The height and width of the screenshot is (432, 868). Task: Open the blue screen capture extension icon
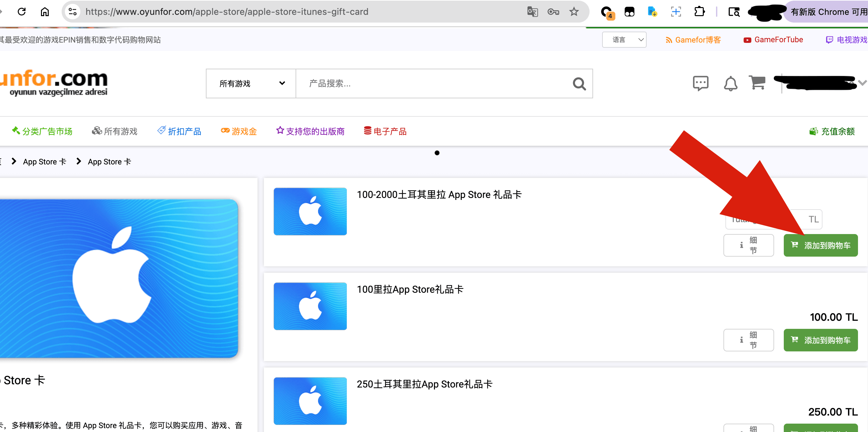(x=676, y=12)
